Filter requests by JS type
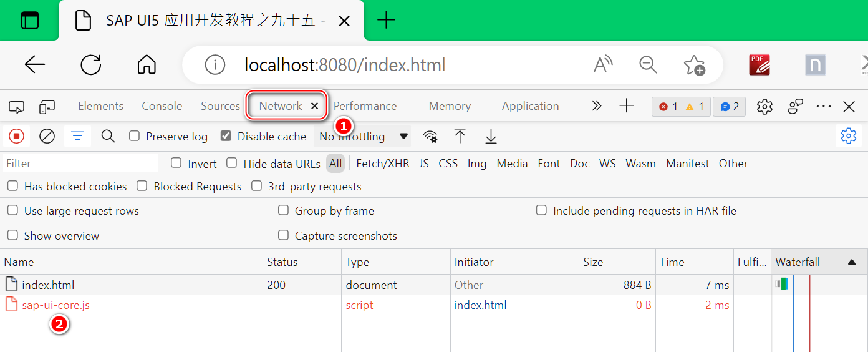Image resolution: width=868 pixels, height=352 pixels. 424,164
